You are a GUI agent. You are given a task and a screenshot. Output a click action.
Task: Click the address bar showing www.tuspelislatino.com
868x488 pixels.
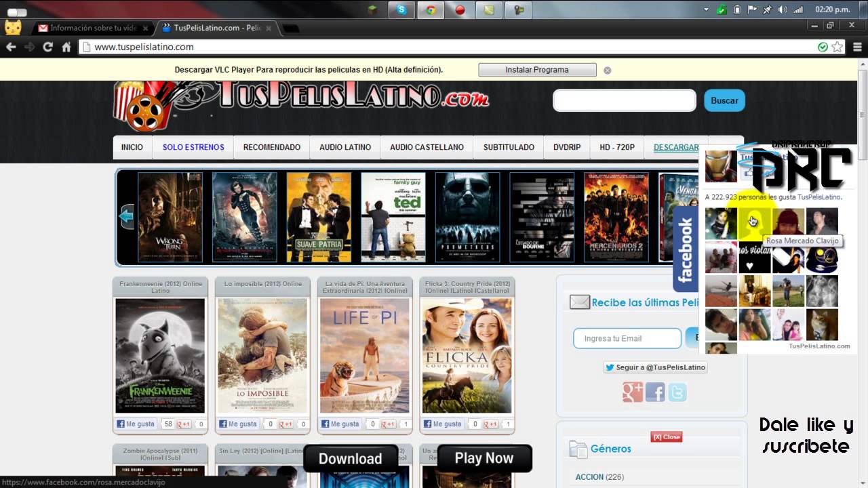pos(448,47)
